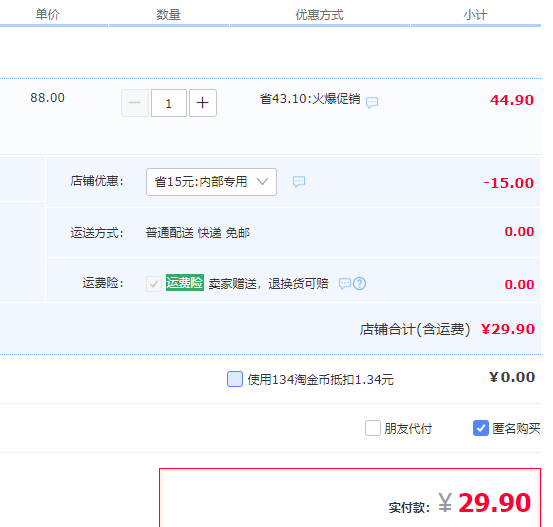Click the 优惠方式 column header
Screen dimensions: 553x527
[320, 15]
